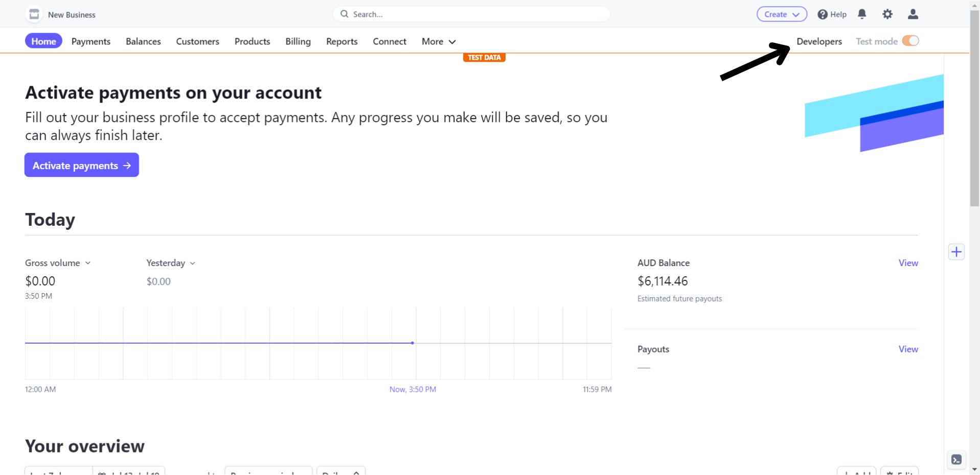Go to the Payments tab
The height and width of the screenshot is (475, 980).
coord(91,41)
